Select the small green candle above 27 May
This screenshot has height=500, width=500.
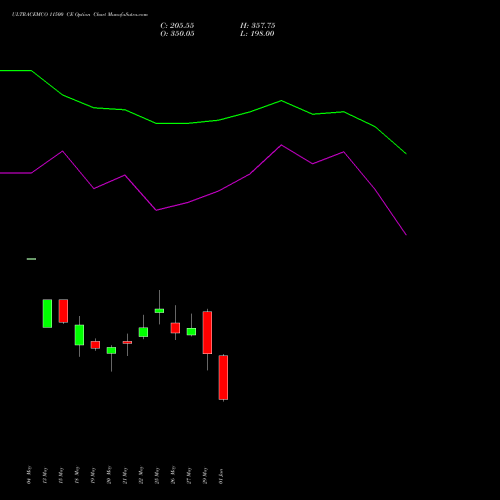[191, 331]
